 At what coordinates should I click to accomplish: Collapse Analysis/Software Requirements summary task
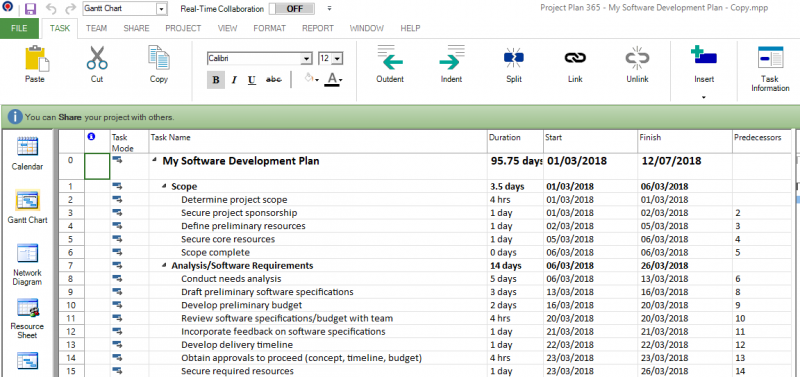click(164, 266)
